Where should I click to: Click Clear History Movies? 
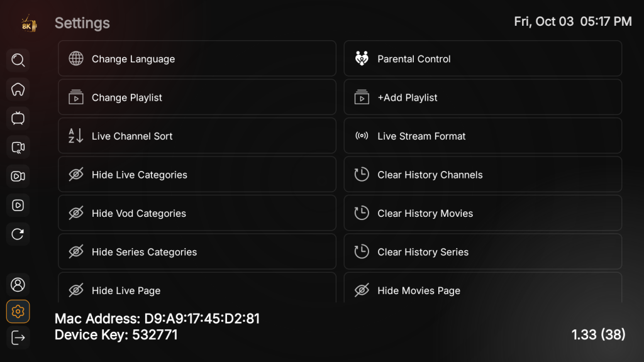[x=482, y=214]
